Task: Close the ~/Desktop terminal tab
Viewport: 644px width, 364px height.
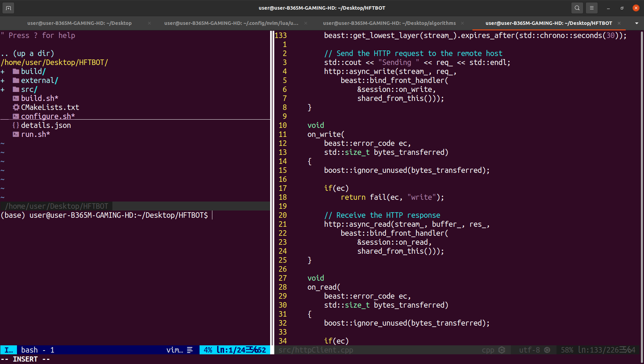Action: [x=149, y=23]
